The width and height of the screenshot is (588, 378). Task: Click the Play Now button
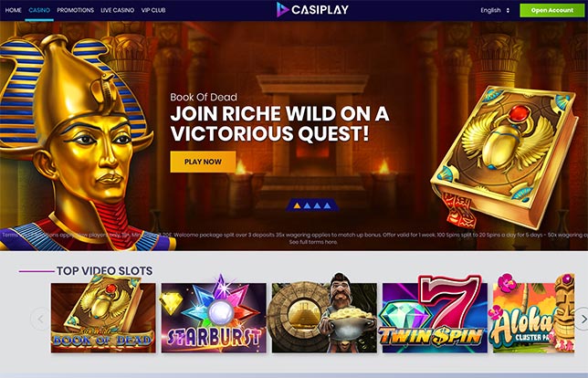[203, 162]
